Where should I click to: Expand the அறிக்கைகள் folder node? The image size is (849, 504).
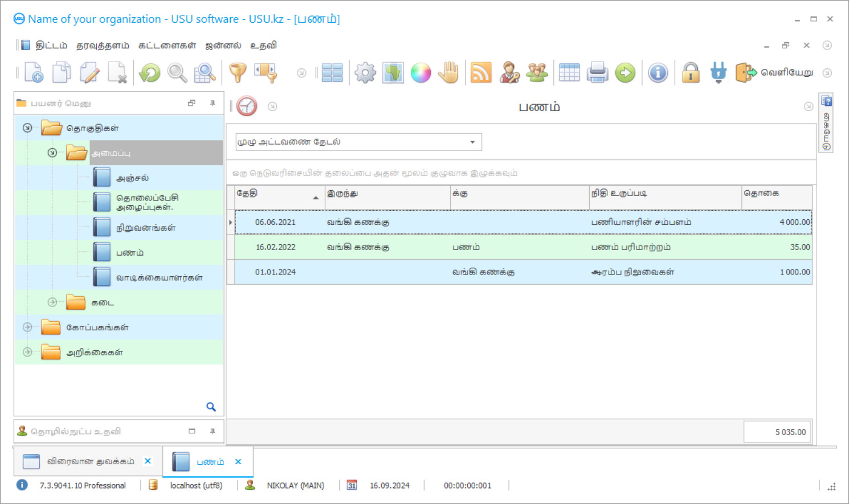click(x=27, y=352)
